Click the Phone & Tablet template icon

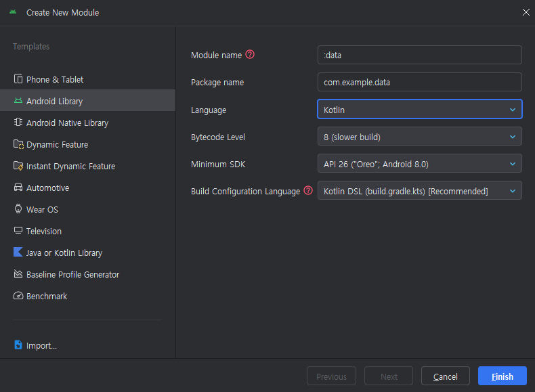[x=18, y=79]
